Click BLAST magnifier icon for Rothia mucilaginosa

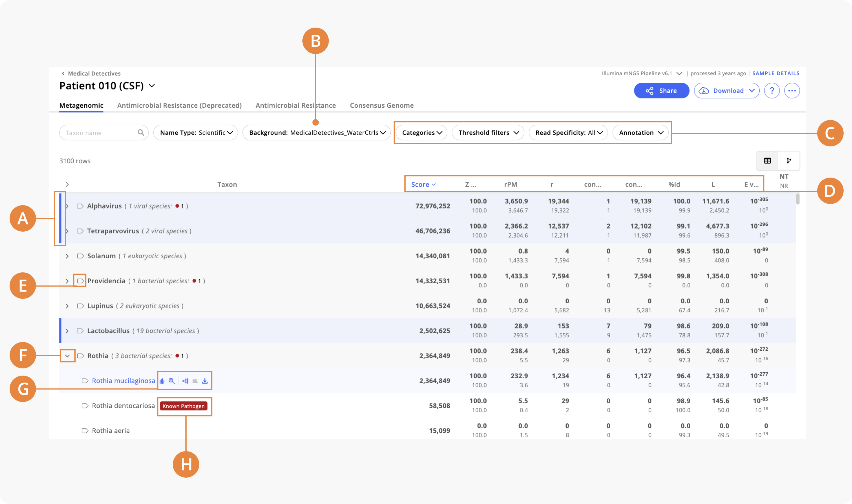172,381
